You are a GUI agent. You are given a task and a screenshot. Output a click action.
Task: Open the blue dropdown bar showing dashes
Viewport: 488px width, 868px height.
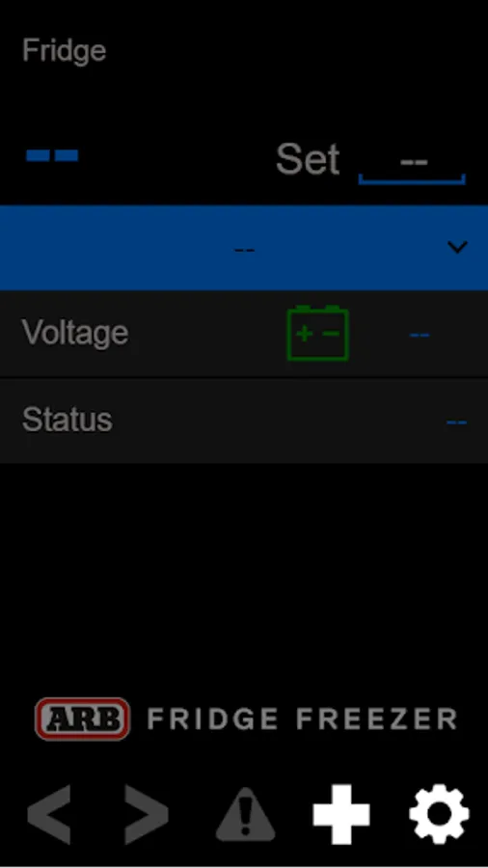coord(244,248)
